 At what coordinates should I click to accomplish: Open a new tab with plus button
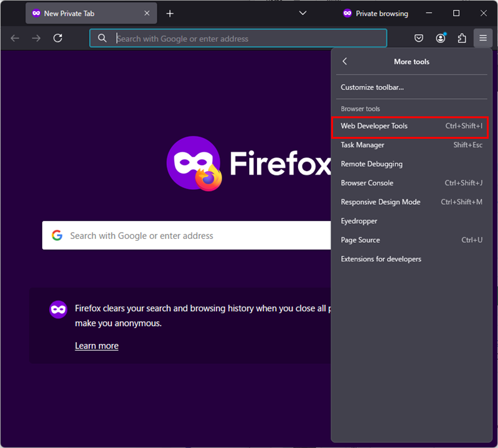170,13
